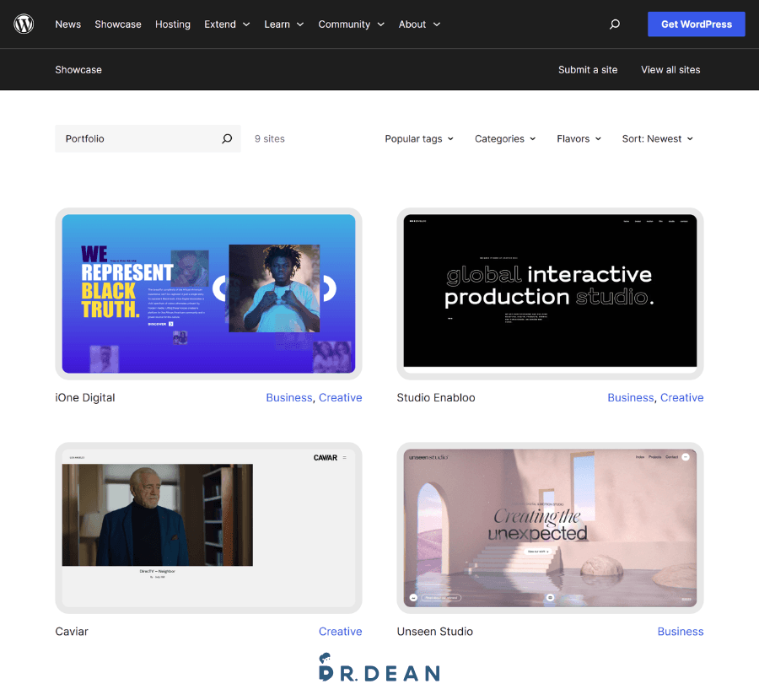Select Creative tag under Caviar
Screen dimensions: 759x700
pos(341,631)
